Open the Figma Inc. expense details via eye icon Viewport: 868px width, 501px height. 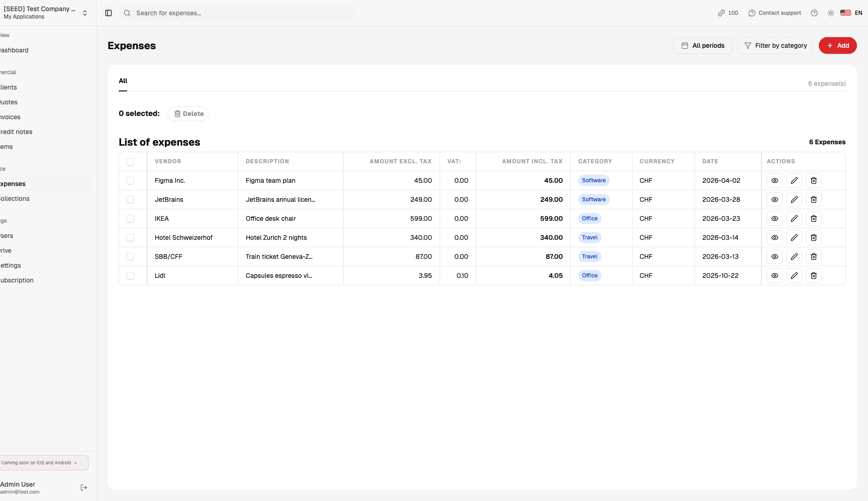[x=775, y=180]
